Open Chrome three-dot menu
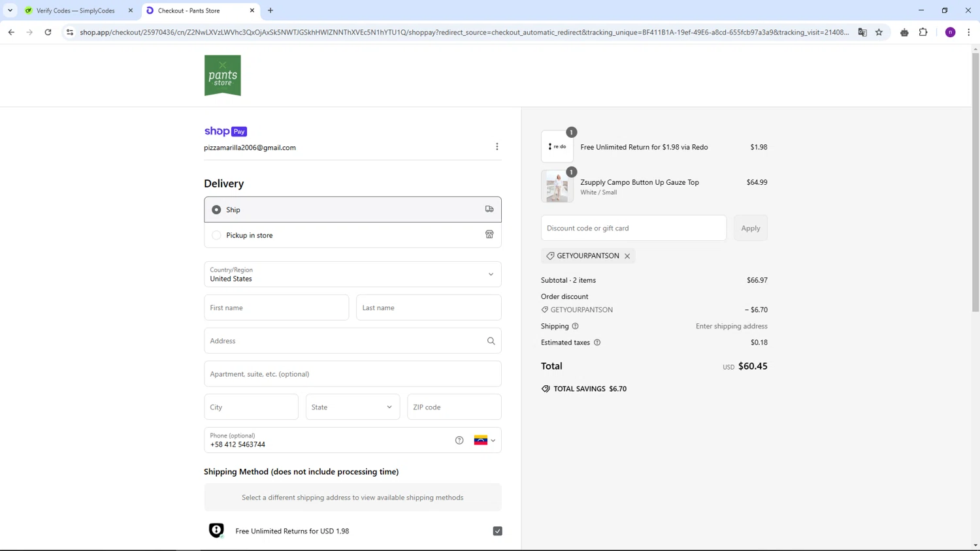Viewport: 980px width, 551px height. [969, 32]
